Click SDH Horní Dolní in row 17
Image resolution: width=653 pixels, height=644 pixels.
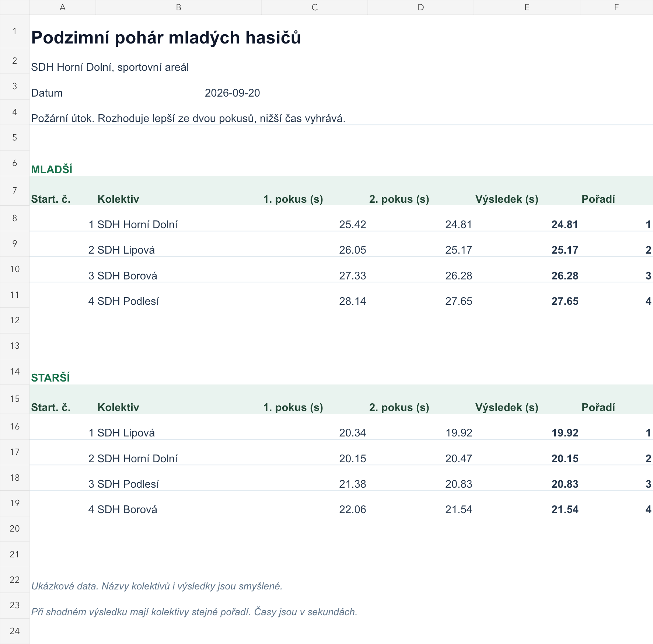click(x=137, y=459)
